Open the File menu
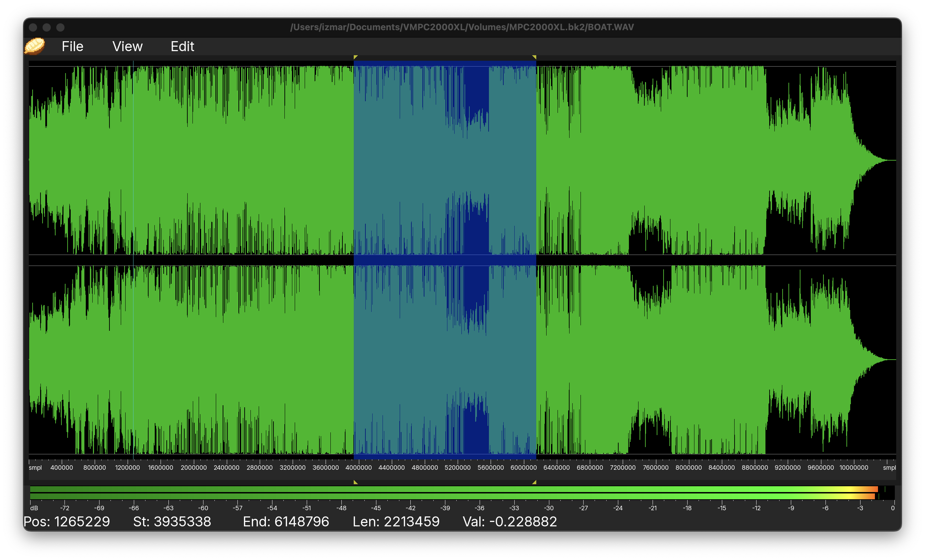 [72, 47]
